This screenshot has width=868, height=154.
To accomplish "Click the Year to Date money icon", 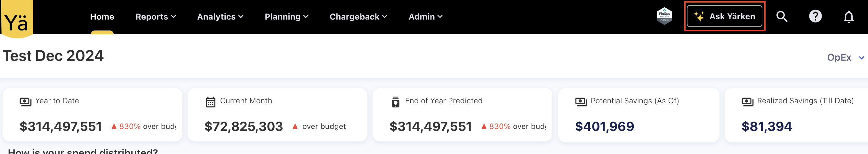I will click(x=26, y=102).
